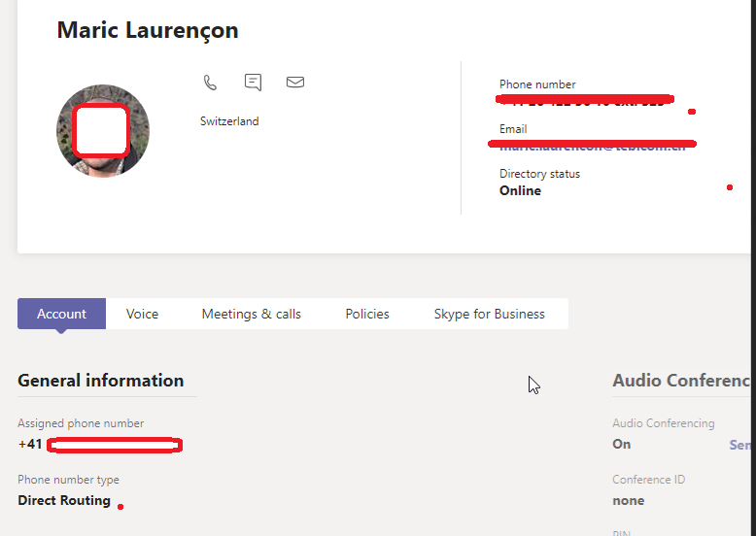Image resolution: width=756 pixels, height=536 pixels.
Task: Click the Audio Conferencing section heading
Action: tap(681, 381)
